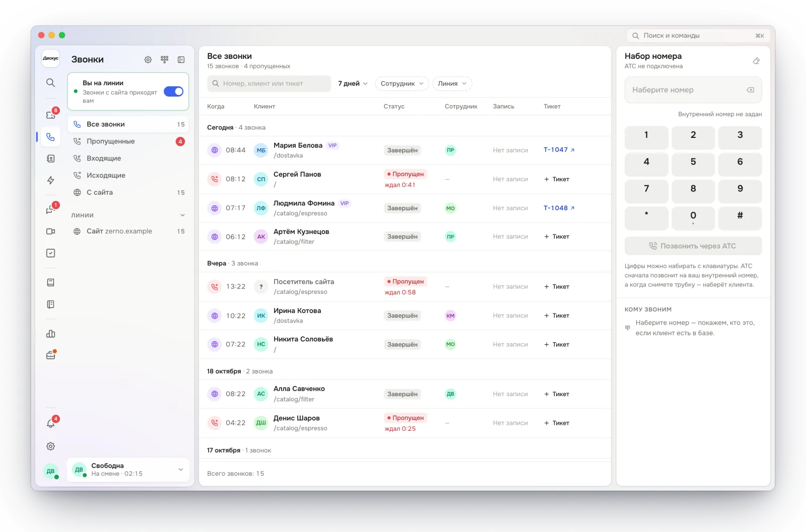This screenshot has width=806, height=532.
Task: Open the video camera icon in rail
Action: point(50,232)
